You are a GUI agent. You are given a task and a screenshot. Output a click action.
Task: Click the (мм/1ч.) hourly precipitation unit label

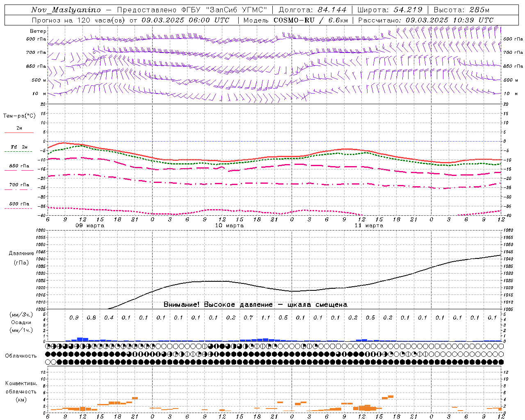pos(21,330)
